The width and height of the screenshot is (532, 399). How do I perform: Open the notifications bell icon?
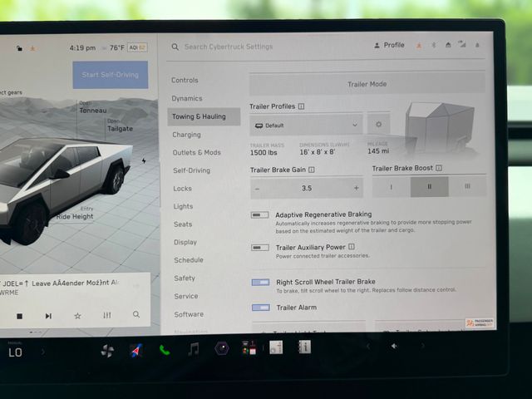pyautogui.click(x=477, y=45)
